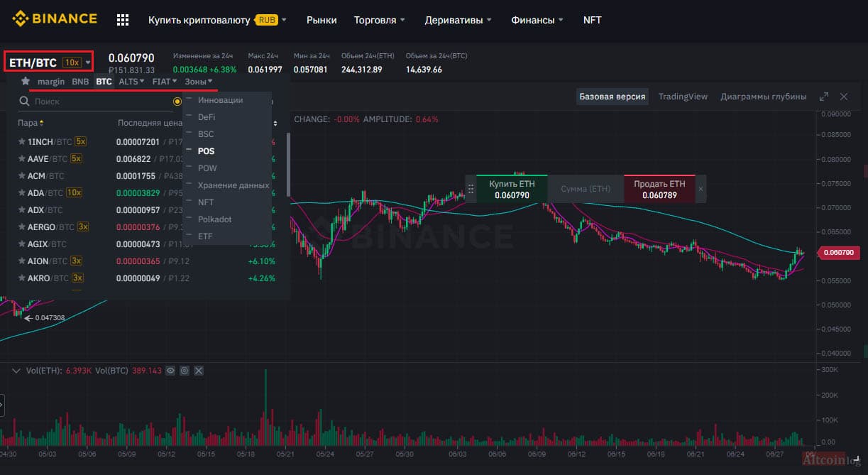Expand the FIAT market dropdown
This screenshot has width=868, height=475.
165,82
